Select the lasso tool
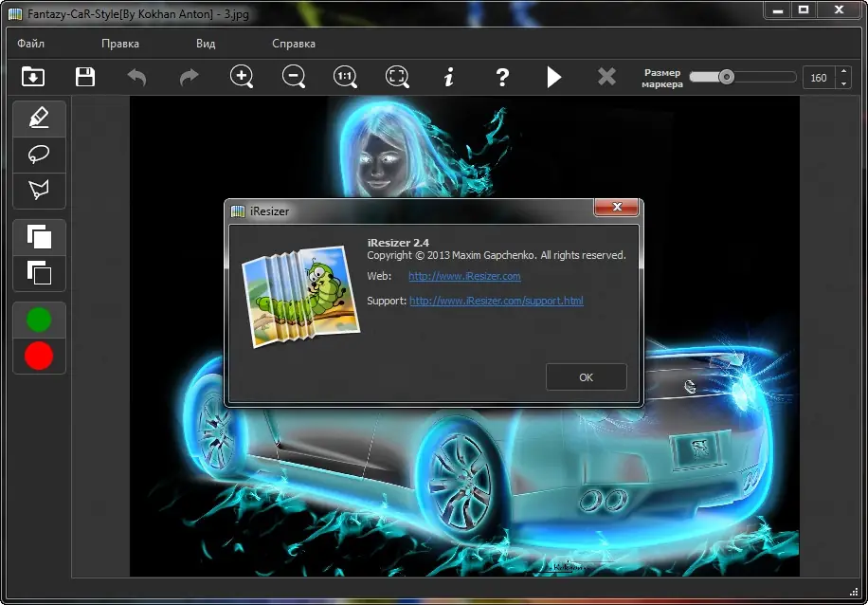Viewport: 868px width, 605px height. [x=39, y=154]
